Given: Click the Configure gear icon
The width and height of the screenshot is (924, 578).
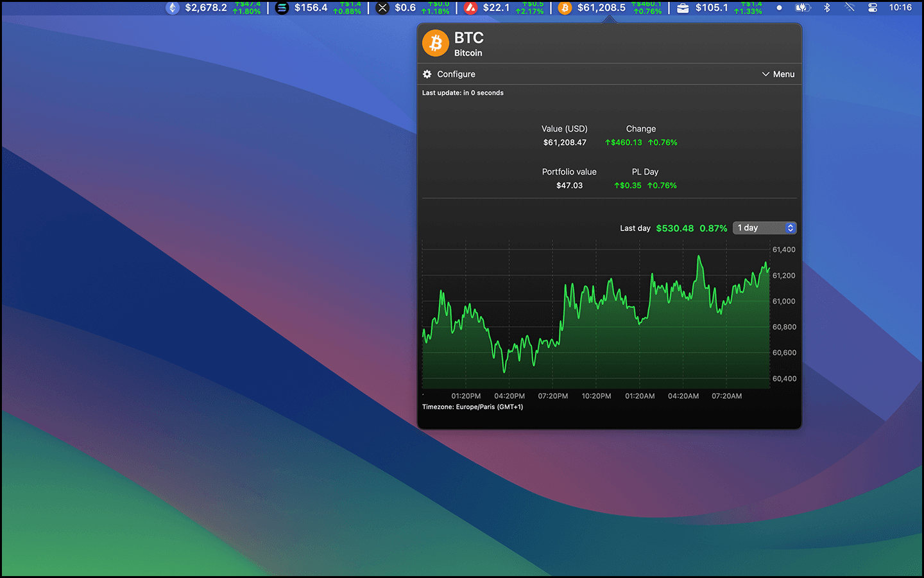Looking at the screenshot, I should click(x=427, y=74).
